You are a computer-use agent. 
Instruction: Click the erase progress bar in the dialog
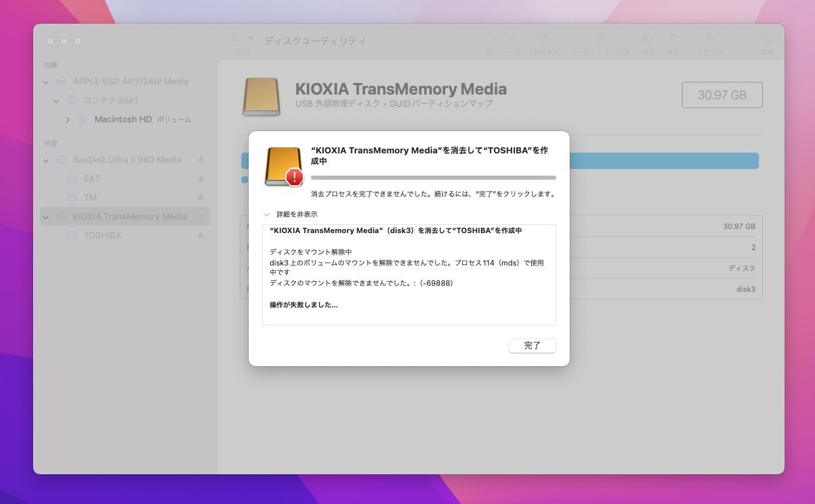(x=433, y=178)
